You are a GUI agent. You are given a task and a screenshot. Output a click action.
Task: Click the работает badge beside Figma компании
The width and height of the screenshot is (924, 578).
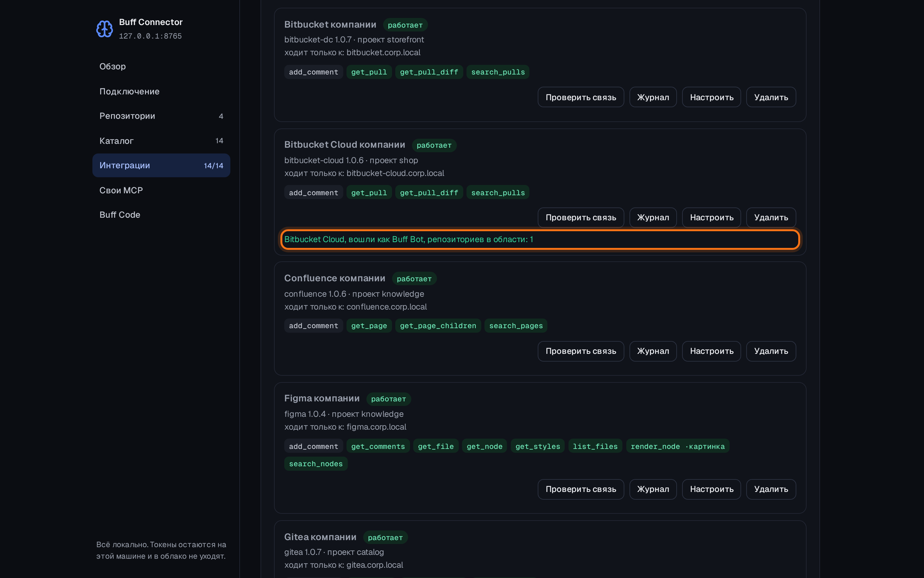point(388,399)
